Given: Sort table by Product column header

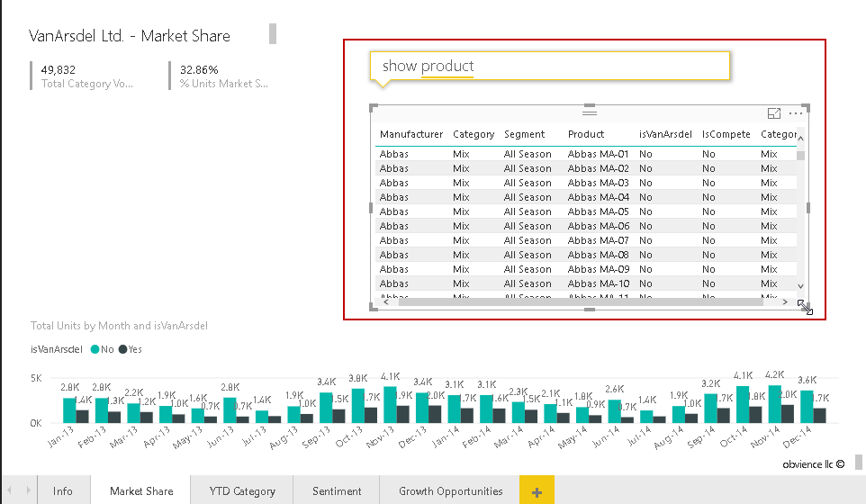Looking at the screenshot, I should (586, 134).
